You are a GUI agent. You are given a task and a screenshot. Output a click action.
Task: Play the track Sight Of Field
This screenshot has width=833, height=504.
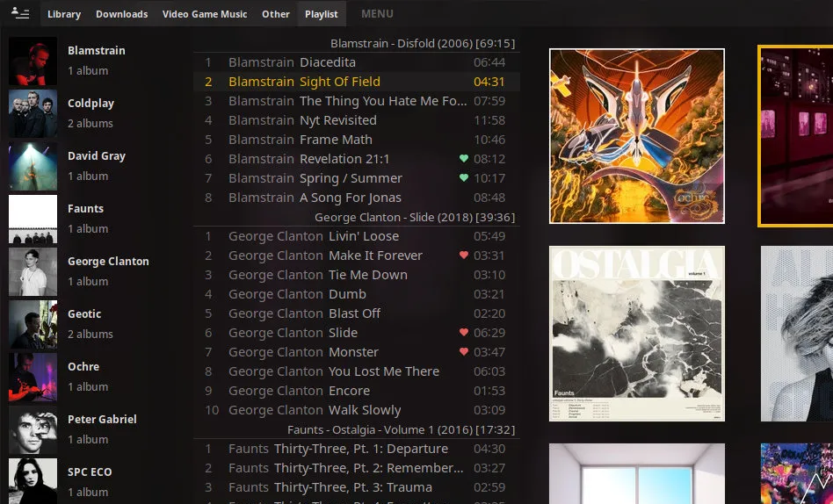(339, 82)
